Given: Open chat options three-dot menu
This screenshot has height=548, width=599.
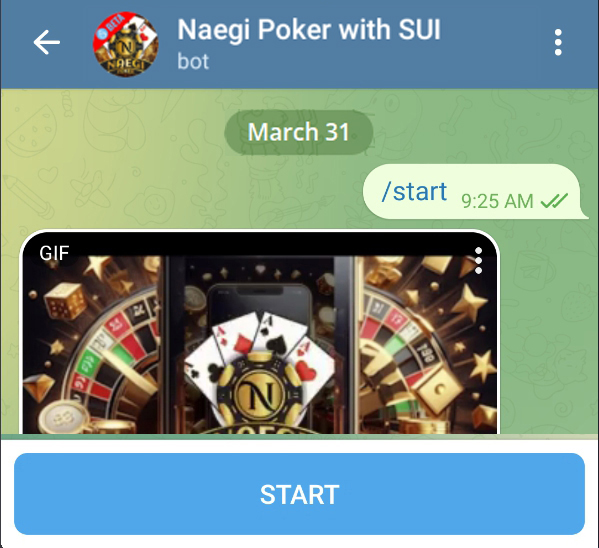Looking at the screenshot, I should (x=558, y=42).
